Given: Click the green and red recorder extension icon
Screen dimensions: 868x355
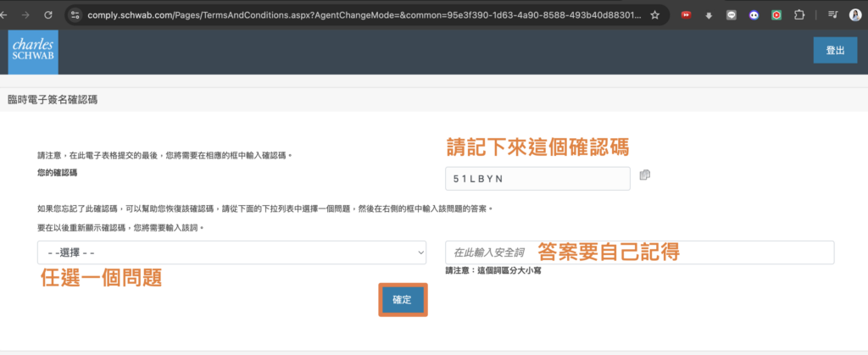Looking at the screenshot, I should [x=776, y=15].
